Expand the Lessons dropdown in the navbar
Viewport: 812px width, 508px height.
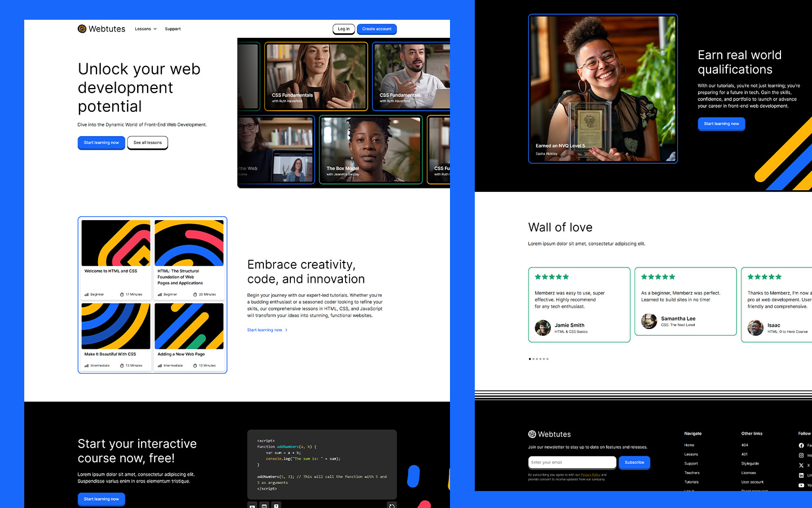(145, 29)
